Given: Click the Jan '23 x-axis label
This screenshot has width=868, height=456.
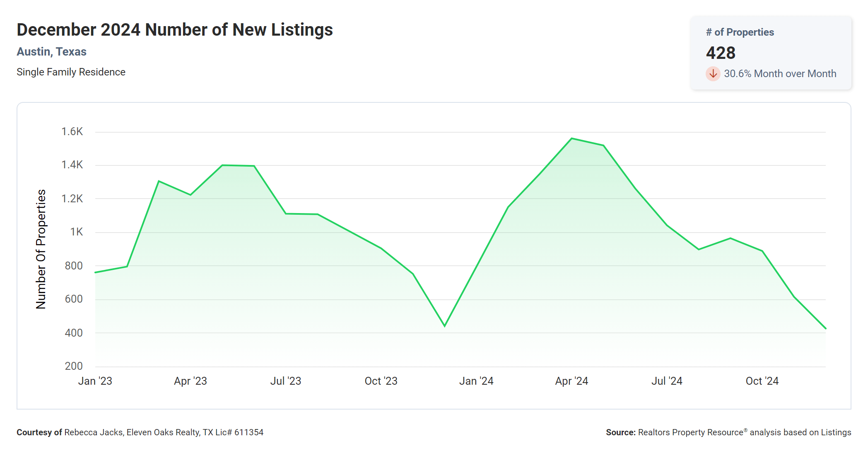Looking at the screenshot, I should pyautogui.click(x=95, y=381).
